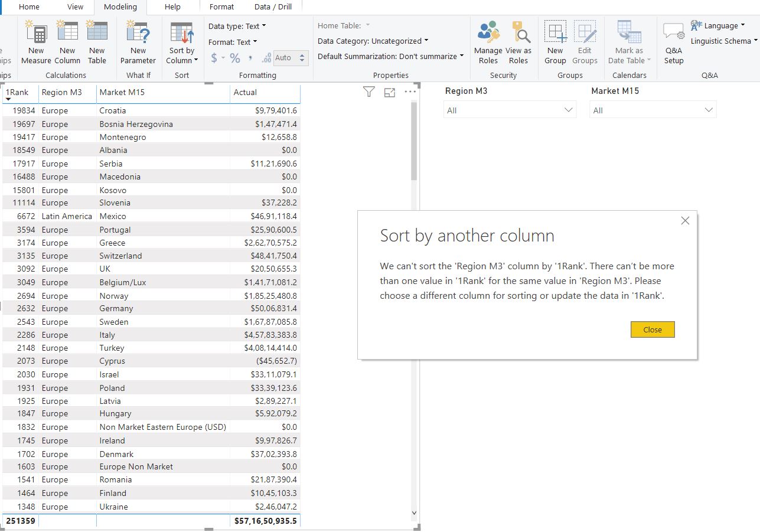The height and width of the screenshot is (532, 760).
Task: Click the New Group icon
Action: tap(555, 32)
